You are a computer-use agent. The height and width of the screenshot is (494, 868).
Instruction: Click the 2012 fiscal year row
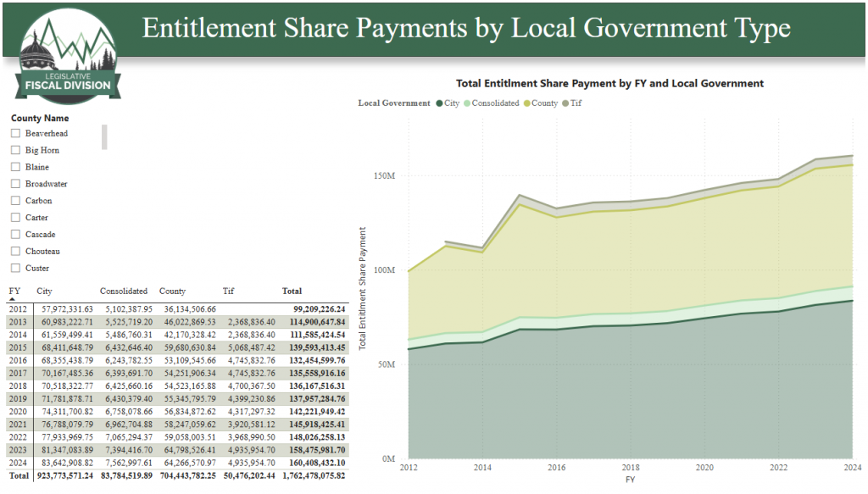pos(15,310)
